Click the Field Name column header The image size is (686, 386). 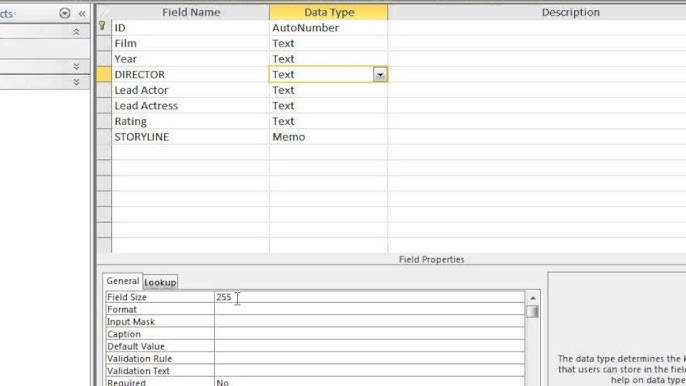[x=191, y=12]
